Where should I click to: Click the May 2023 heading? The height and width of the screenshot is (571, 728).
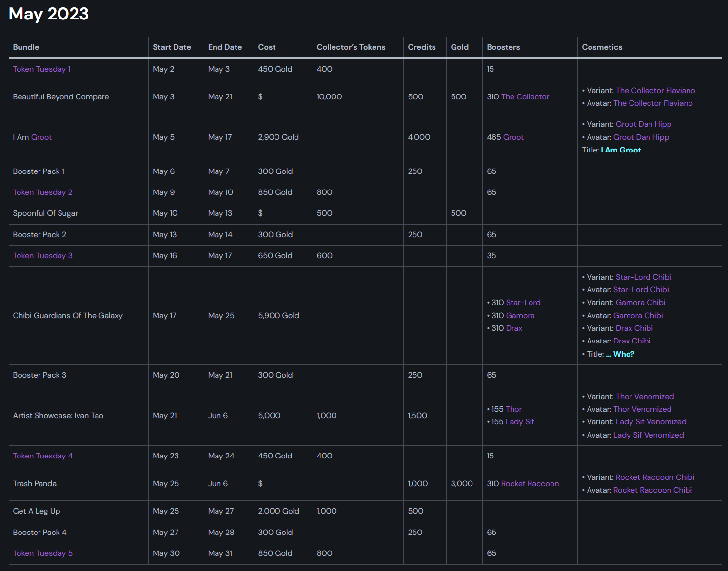coord(49,14)
